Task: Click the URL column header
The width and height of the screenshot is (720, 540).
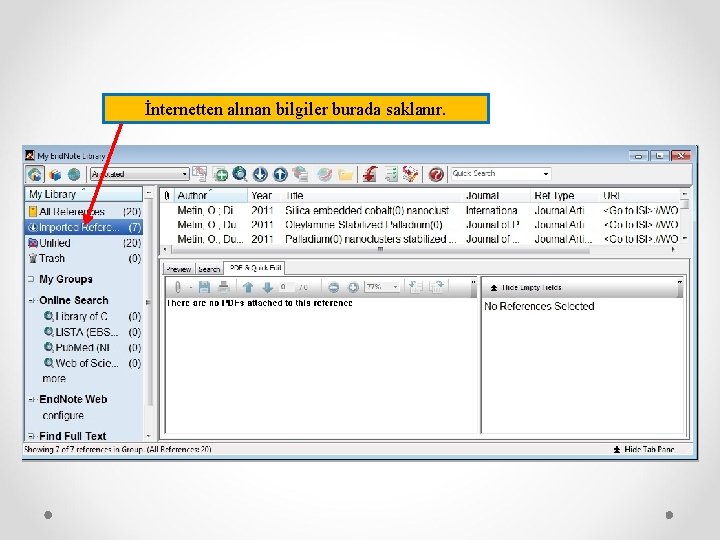Action: (x=639, y=196)
